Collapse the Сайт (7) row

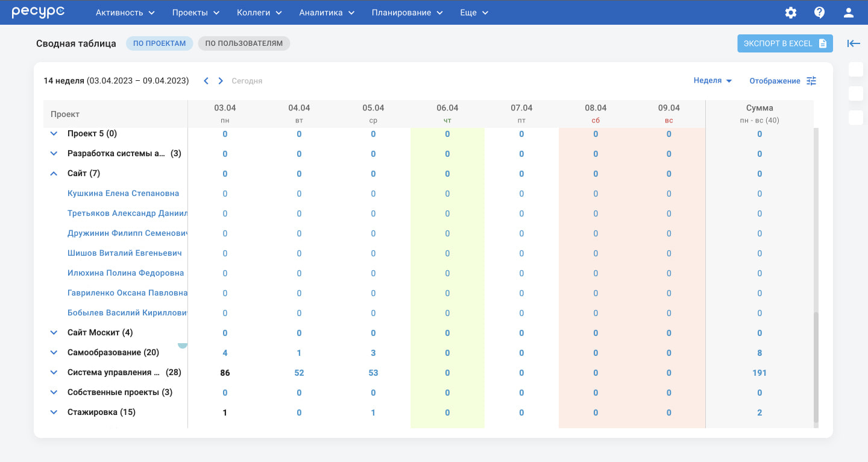[54, 174]
